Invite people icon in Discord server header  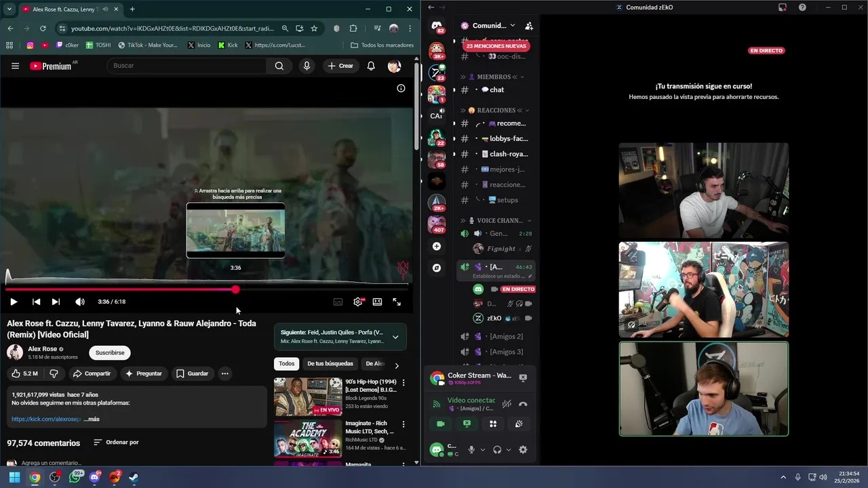tap(529, 26)
